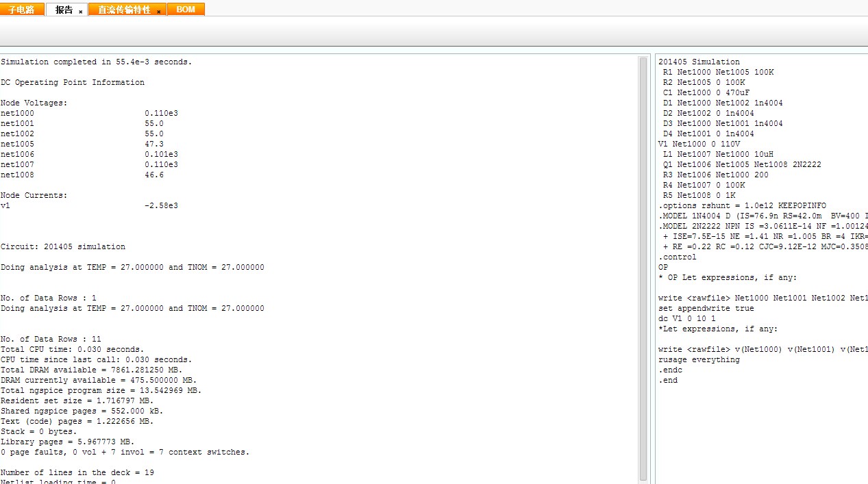This screenshot has width=868, height=484.
Task: Click the net1007 voltage row
Action: 89,164
